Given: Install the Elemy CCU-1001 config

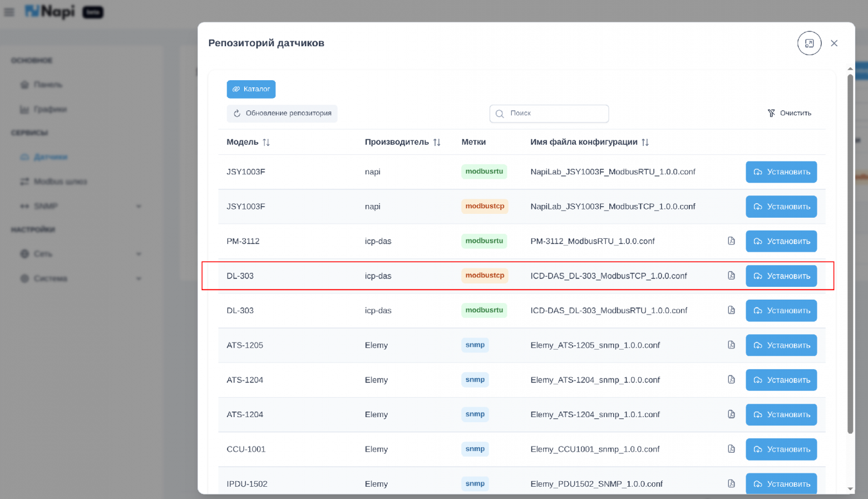Looking at the screenshot, I should [x=781, y=449].
